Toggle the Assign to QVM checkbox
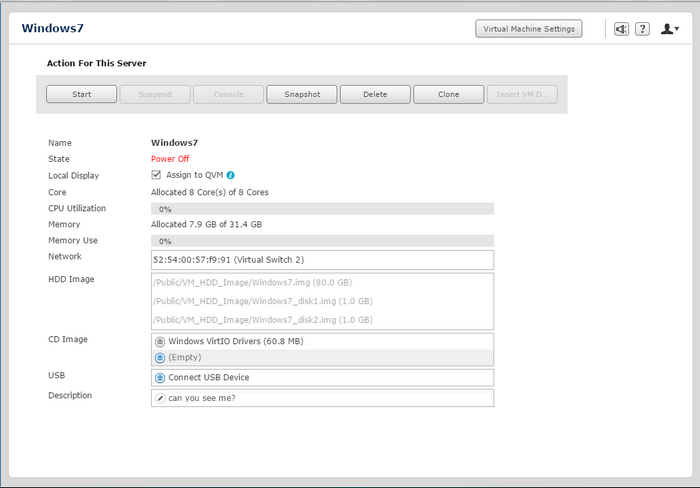This screenshot has width=700, height=488. point(156,175)
